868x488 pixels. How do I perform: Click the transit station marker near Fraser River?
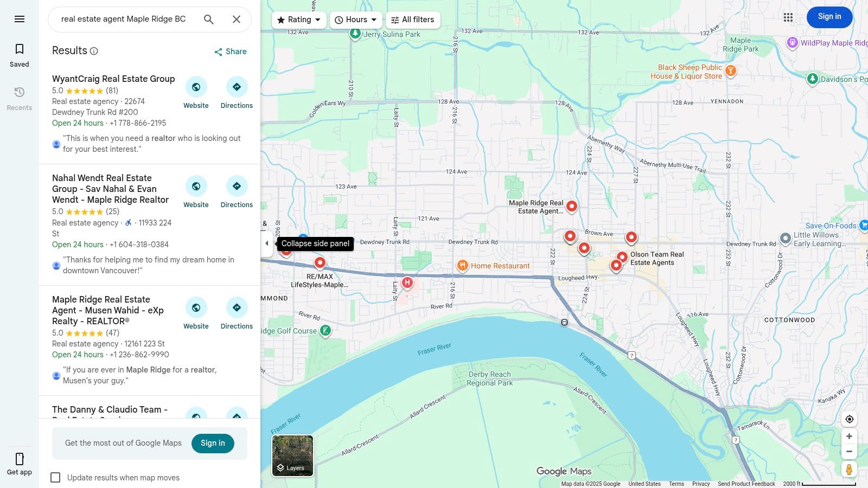[x=565, y=323]
